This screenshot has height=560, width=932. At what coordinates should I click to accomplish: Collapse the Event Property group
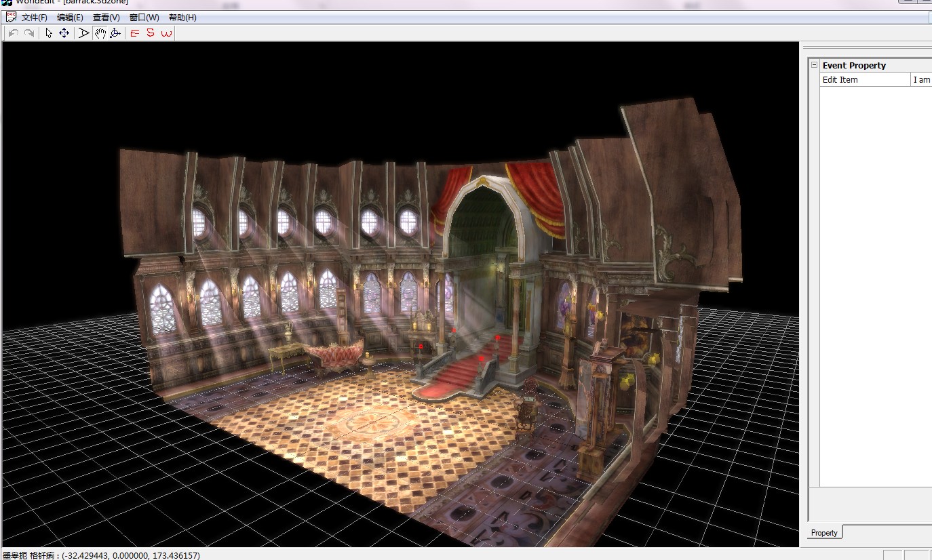[x=814, y=65]
